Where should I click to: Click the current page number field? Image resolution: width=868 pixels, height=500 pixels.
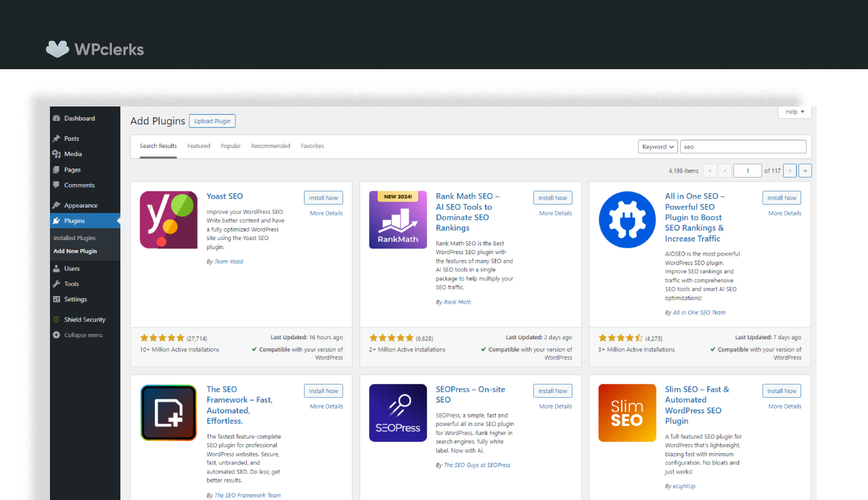(748, 171)
